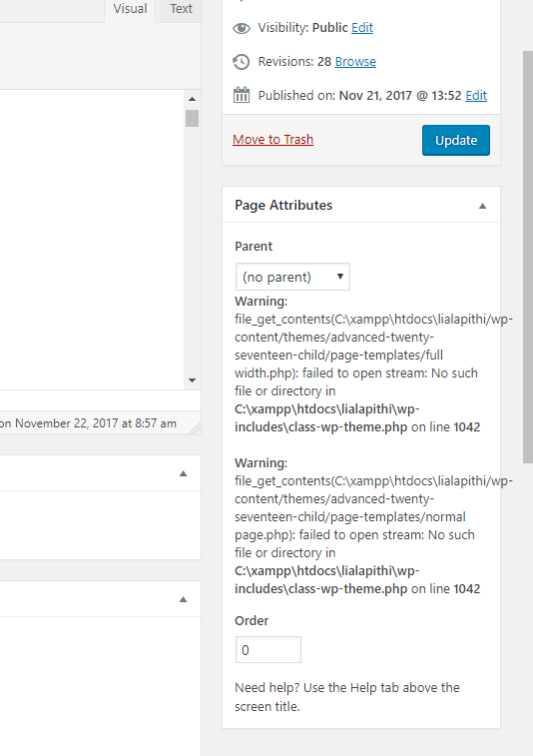This screenshot has height=756, width=533.
Task: Click the editor scrollbar down arrow
Action: point(193,380)
